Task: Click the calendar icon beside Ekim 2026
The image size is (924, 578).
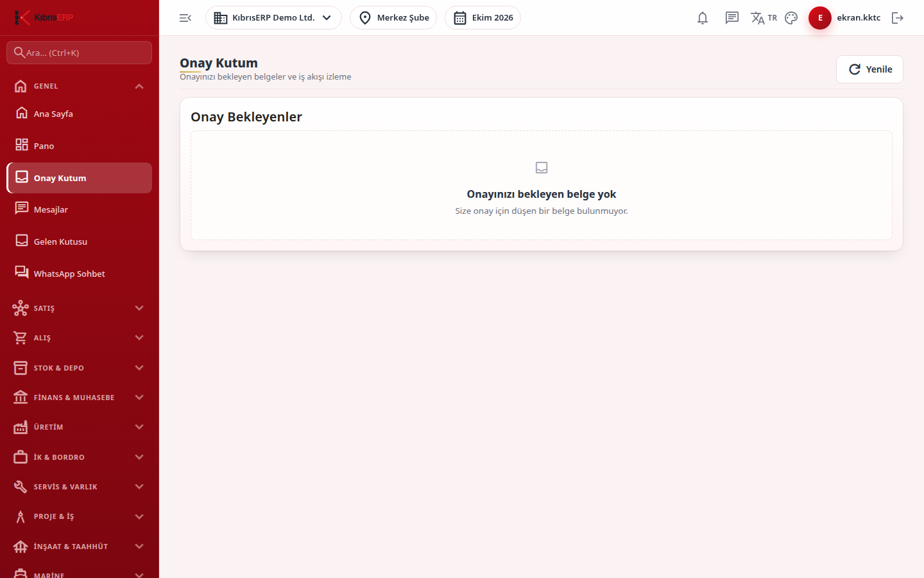Action: (460, 18)
